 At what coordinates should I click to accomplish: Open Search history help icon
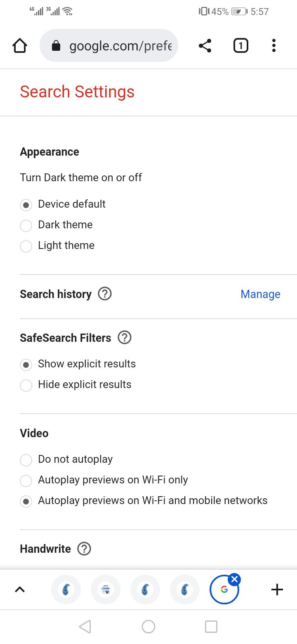105,294
